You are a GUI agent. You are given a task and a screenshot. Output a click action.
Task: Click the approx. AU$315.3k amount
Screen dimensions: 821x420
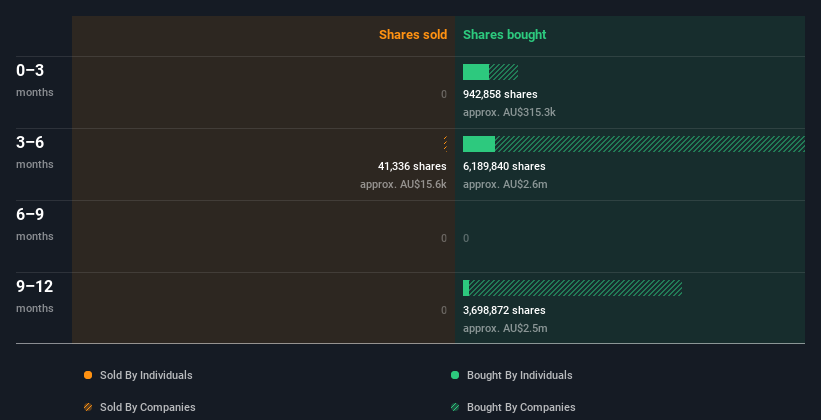pos(509,113)
